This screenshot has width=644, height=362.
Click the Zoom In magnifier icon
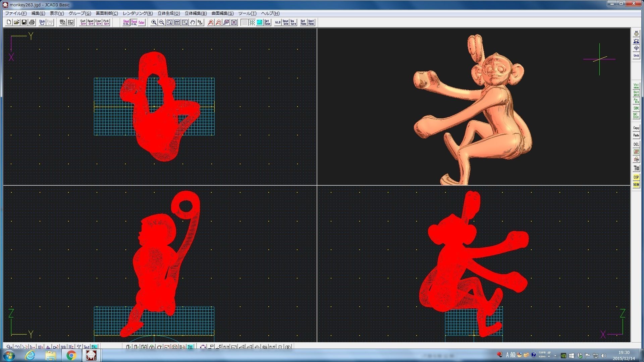click(154, 22)
